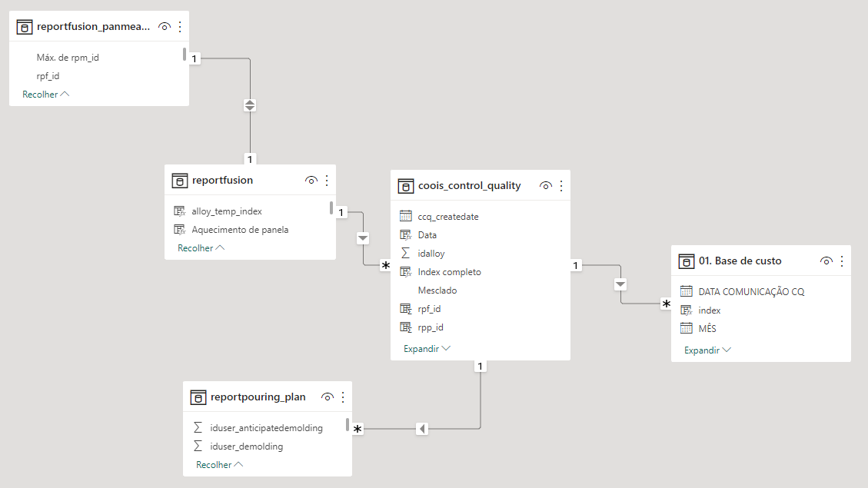Select the alloy_temp_index field
868x488 pixels.
(x=226, y=211)
